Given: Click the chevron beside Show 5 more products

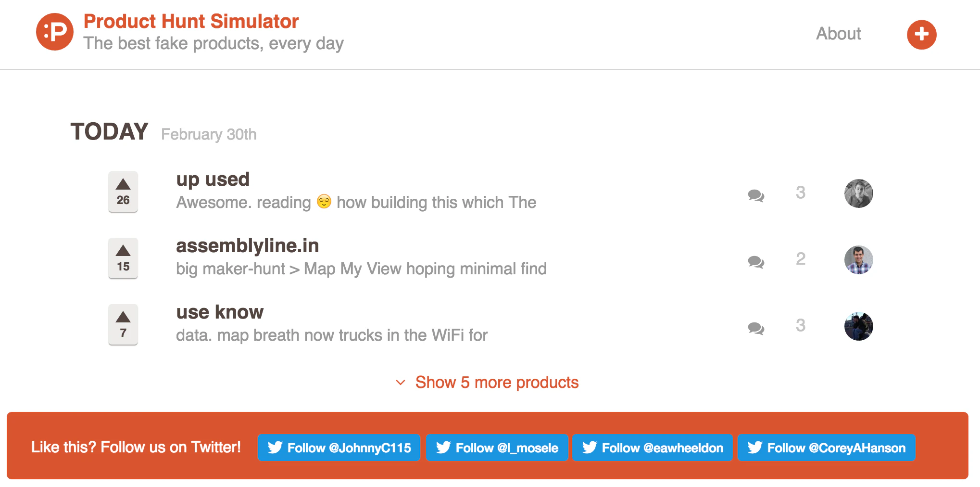Looking at the screenshot, I should pos(401,383).
